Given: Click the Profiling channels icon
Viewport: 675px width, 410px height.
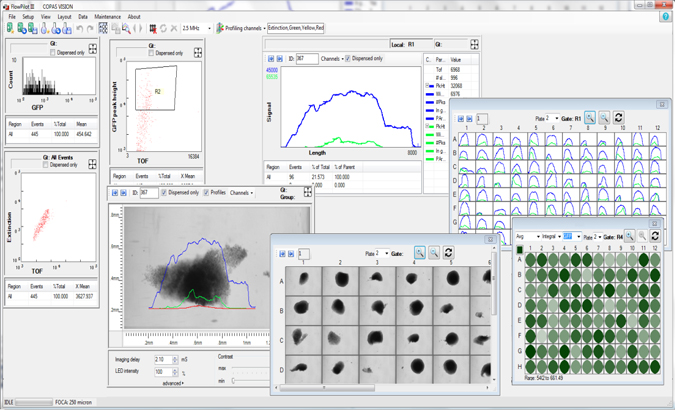Looking at the screenshot, I should [x=220, y=29].
